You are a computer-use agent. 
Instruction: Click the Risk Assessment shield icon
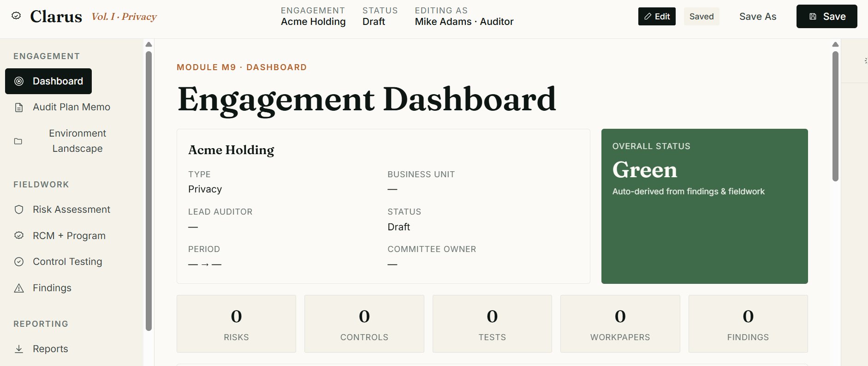19,210
